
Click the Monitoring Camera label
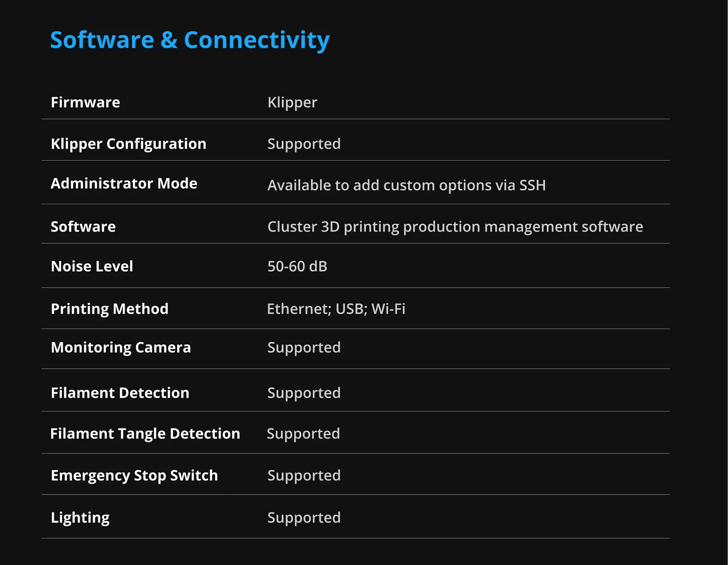tap(121, 347)
